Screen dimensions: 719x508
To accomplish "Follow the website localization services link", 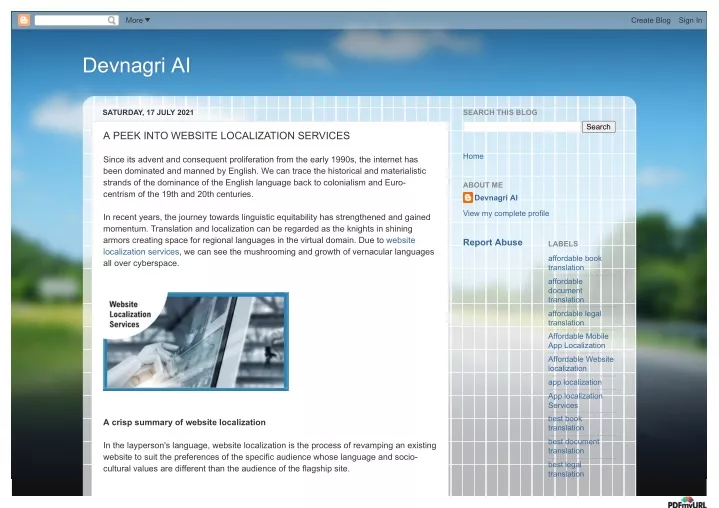I will pyautogui.click(x=259, y=246).
